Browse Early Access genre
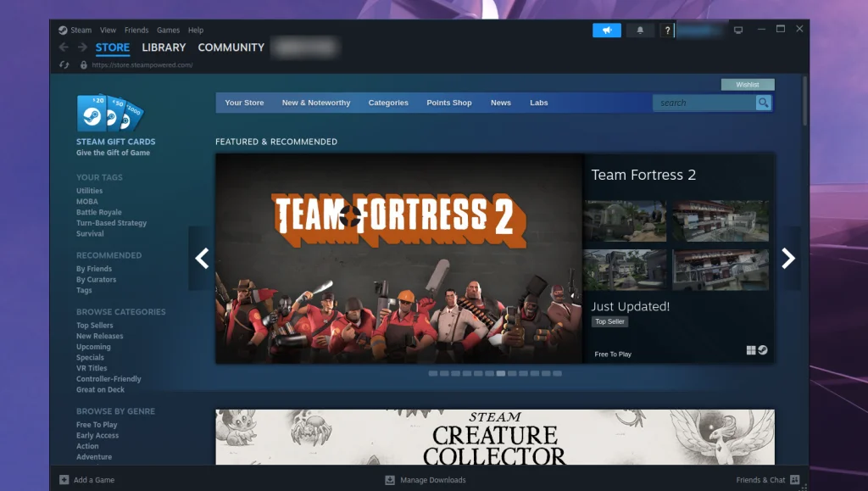This screenshot has height=491, width=868. (x=97, y=436)
